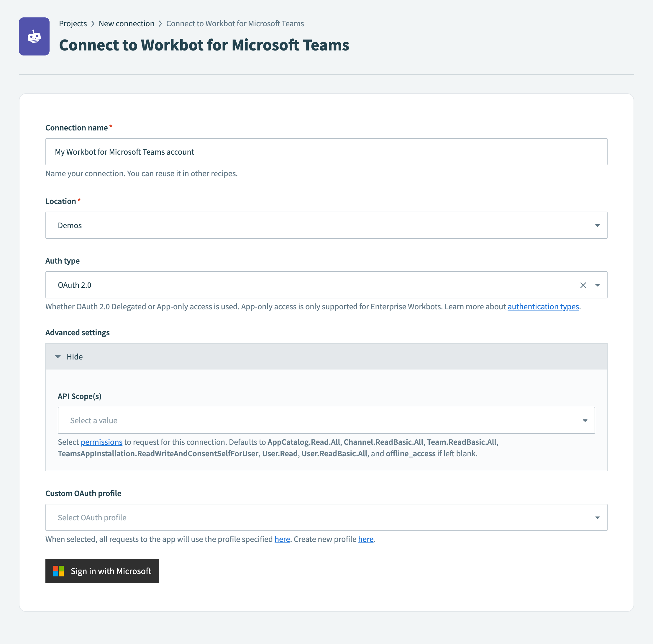
Task: Create a new OAuth profile via the here link
Action: tap(365, 539)
